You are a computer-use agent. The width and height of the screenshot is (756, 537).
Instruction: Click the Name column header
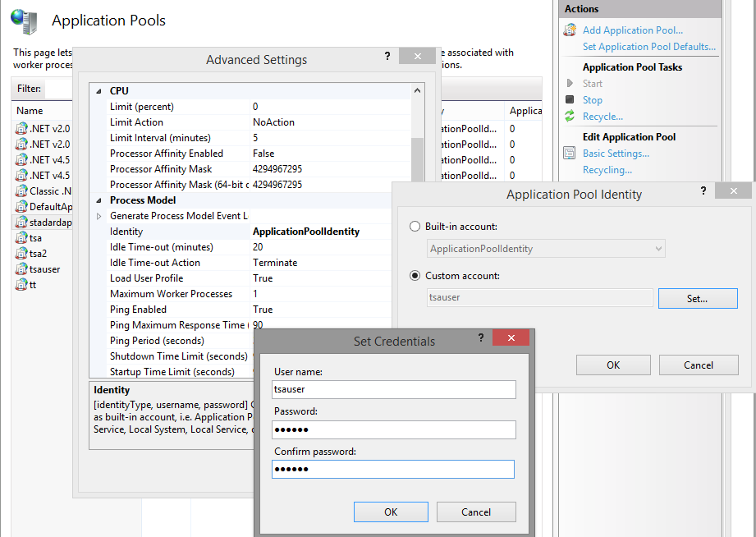(30, 111)
